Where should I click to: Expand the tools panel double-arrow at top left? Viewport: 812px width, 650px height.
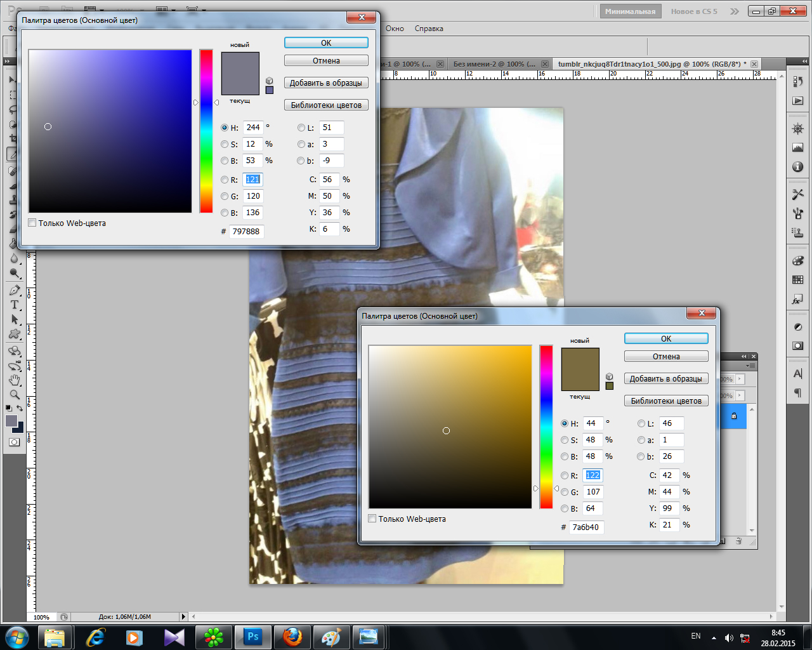(8, 62)
